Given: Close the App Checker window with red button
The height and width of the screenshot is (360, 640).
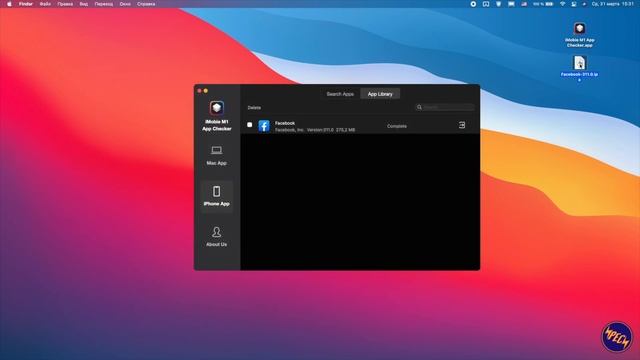Looking at the screenshot, I should pos(200,91).
